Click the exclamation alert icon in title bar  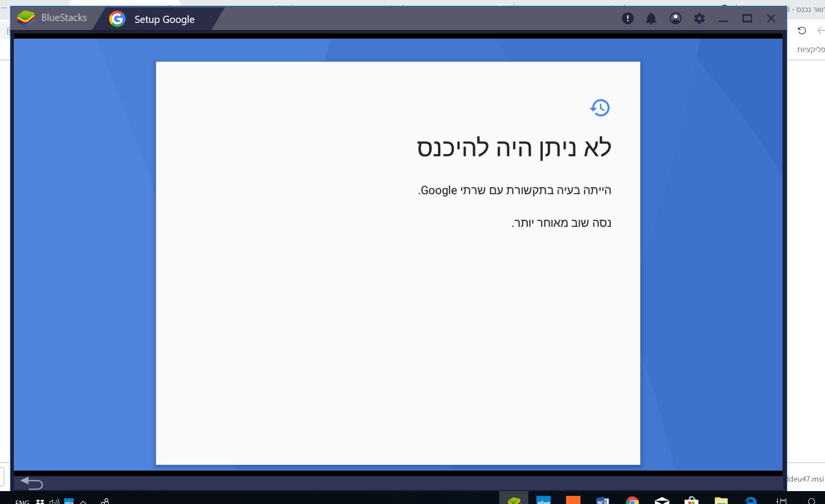pos(628,18)
